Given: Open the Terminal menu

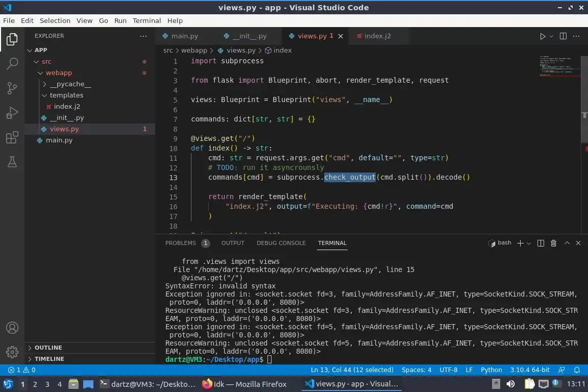Looking at the screenshot, I should tap(146, 20).
